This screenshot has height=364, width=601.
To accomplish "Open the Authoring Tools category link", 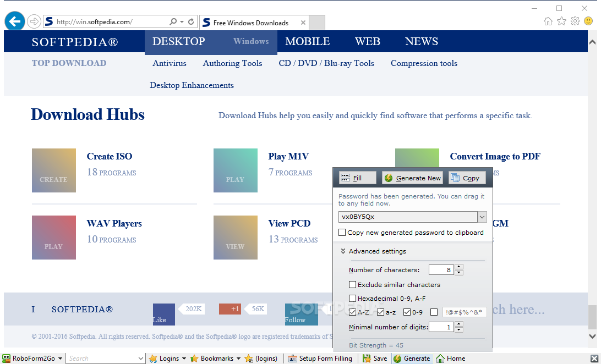I will [232, 64].
